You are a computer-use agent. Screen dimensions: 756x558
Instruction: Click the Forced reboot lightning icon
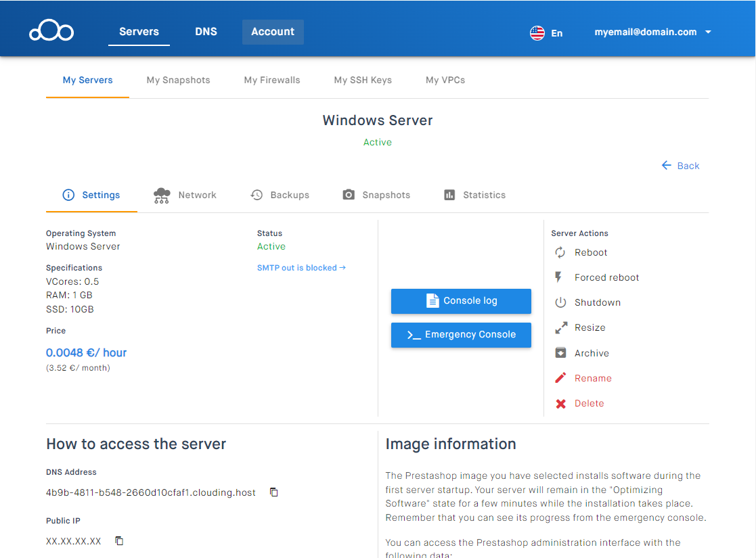pos(558,277)
